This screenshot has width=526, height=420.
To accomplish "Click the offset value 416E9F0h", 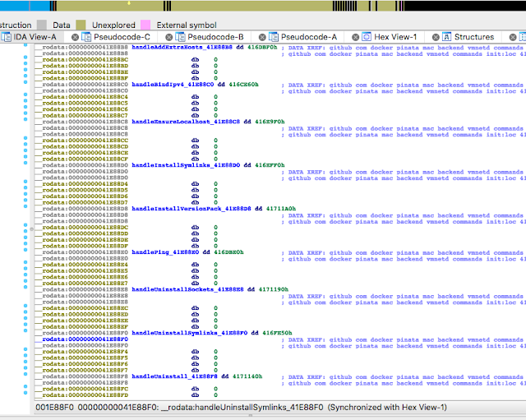I will pyautogui.click(x=270, y=122).
